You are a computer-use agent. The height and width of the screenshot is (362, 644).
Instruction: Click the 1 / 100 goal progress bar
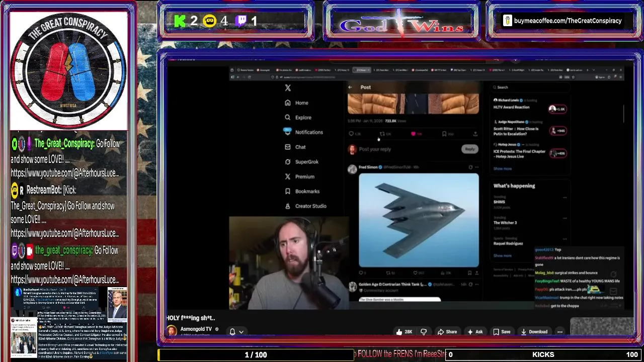point(256,354)
